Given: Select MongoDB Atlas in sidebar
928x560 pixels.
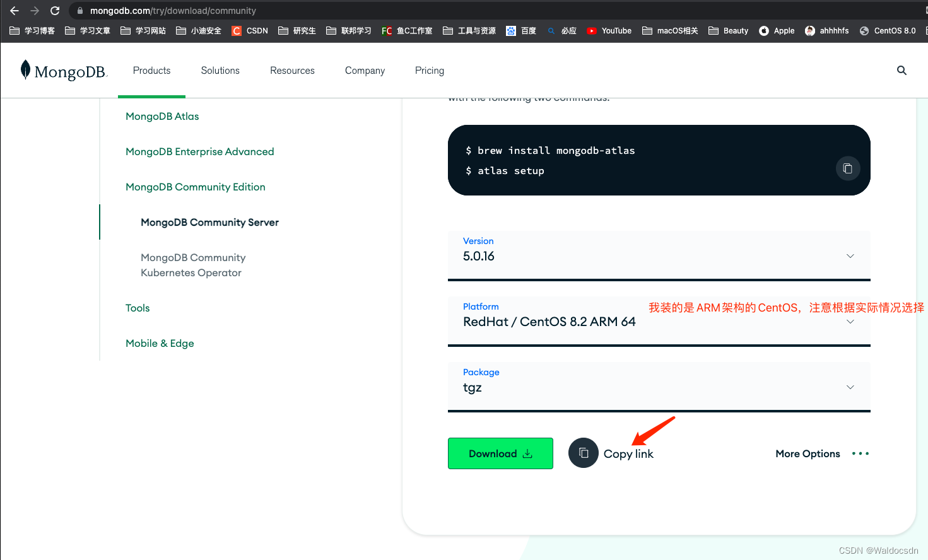Looking at the screenshot, I should pyautogui.click(x=162, y=116).
